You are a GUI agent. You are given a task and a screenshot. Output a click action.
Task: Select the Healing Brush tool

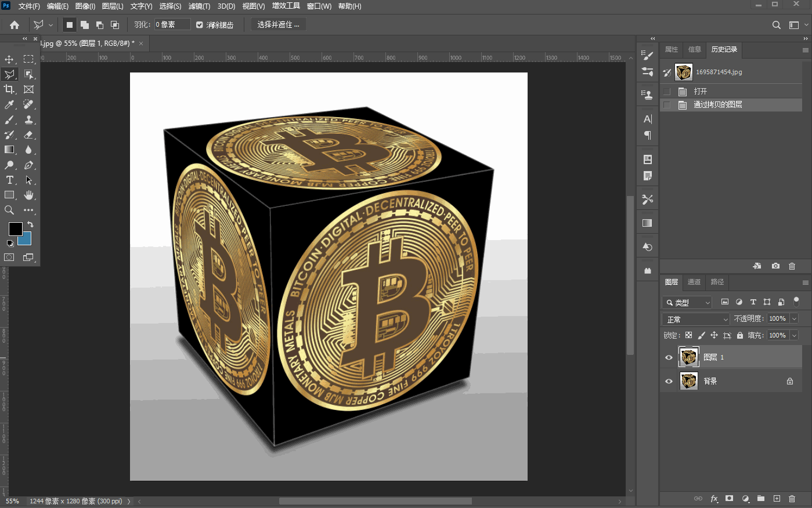coord(28,104)
